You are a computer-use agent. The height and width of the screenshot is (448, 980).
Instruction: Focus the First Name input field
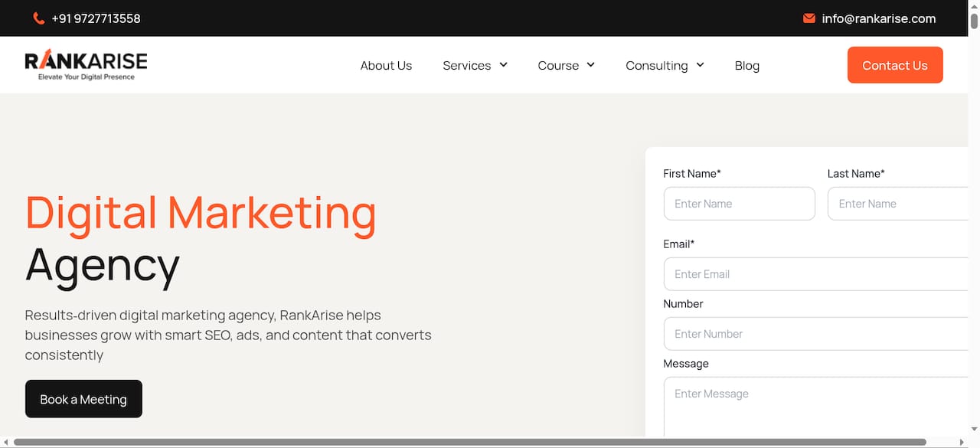[x=740, y=204]
